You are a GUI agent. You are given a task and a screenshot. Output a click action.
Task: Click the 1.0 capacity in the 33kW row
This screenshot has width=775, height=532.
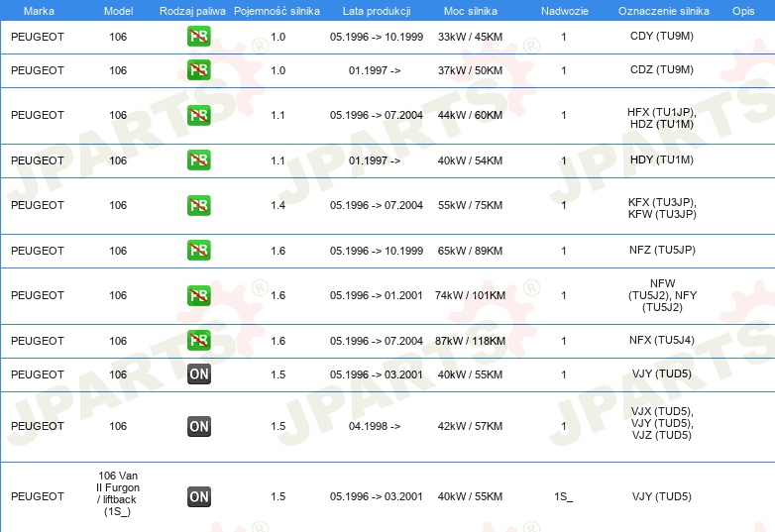click(277, 37)
